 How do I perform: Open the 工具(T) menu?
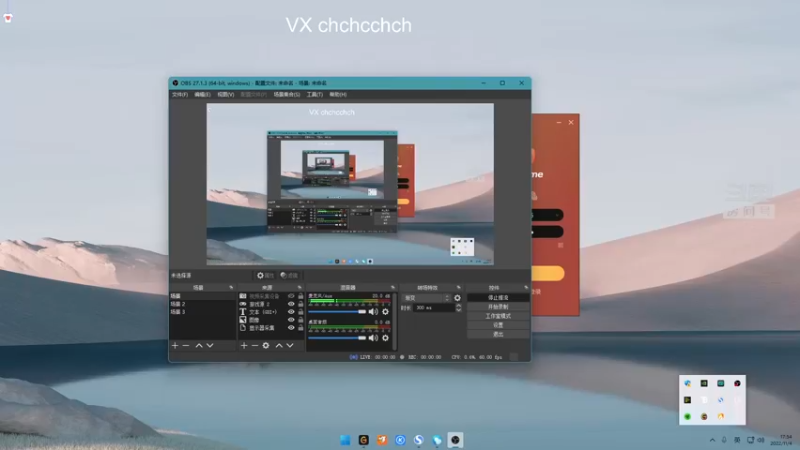tap(314, 94)
